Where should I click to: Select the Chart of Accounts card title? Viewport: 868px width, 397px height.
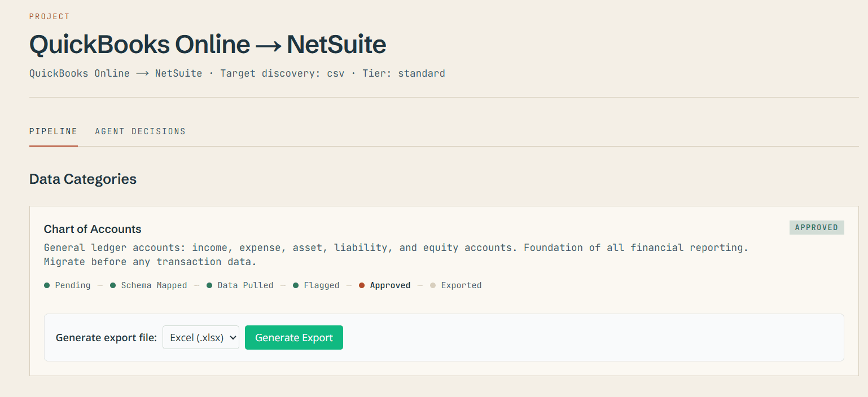(93, 229)
